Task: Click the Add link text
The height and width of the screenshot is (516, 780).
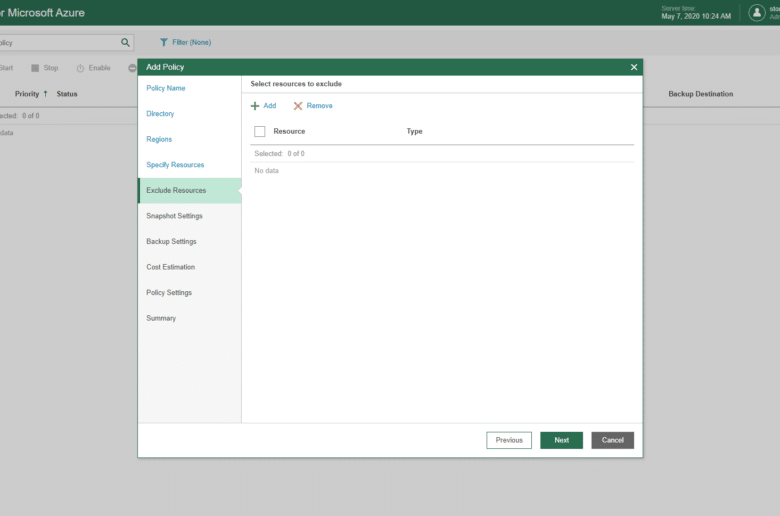Action: click(270, 106)
